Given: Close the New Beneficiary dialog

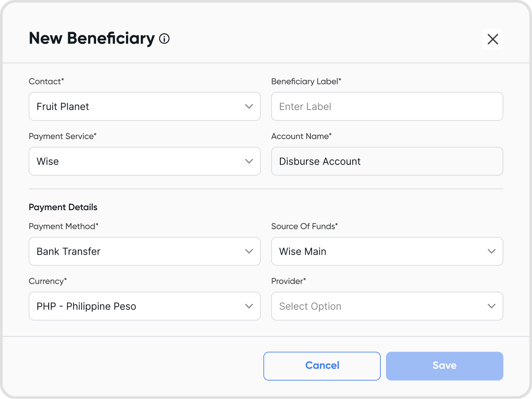Looking at the screenshot, I should coord(492,39).
